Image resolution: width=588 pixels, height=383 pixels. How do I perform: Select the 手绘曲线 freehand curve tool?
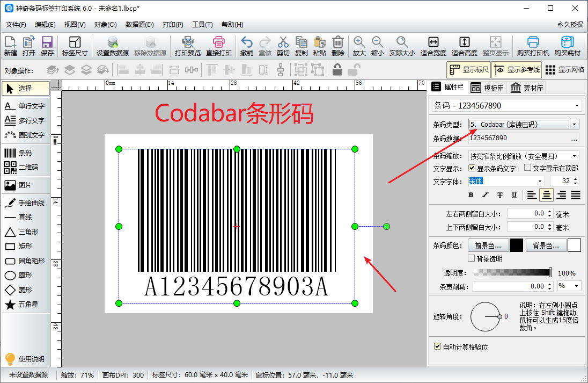coord(26,203)
